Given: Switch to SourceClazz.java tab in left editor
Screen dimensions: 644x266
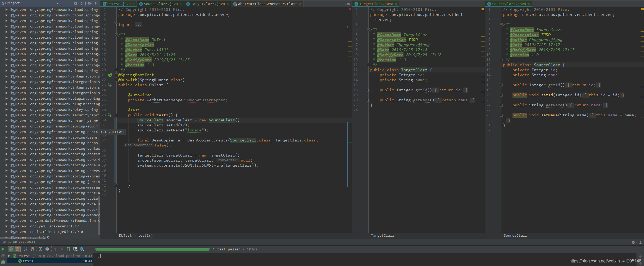Looking at the screenshot, I should pos(160,4).
